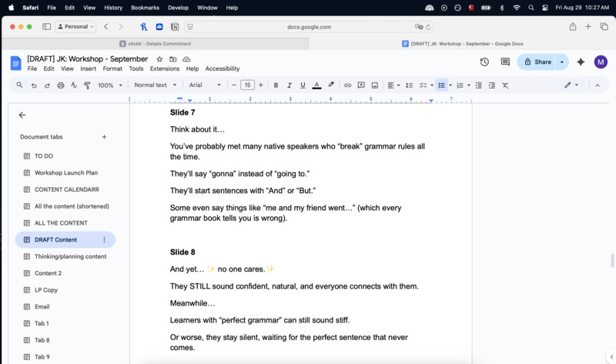Collapse document tabs with back arrow

coord(22,115)
